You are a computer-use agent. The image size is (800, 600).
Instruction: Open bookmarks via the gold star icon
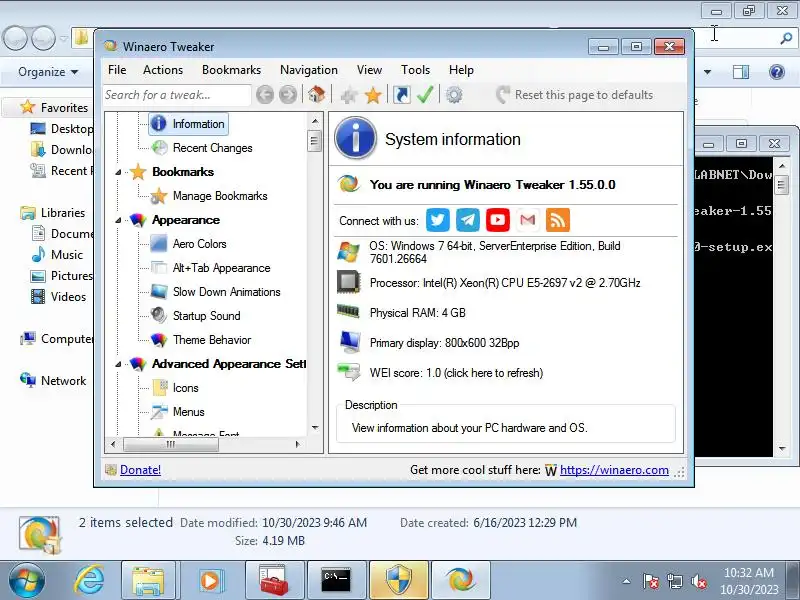click(373, 95)
